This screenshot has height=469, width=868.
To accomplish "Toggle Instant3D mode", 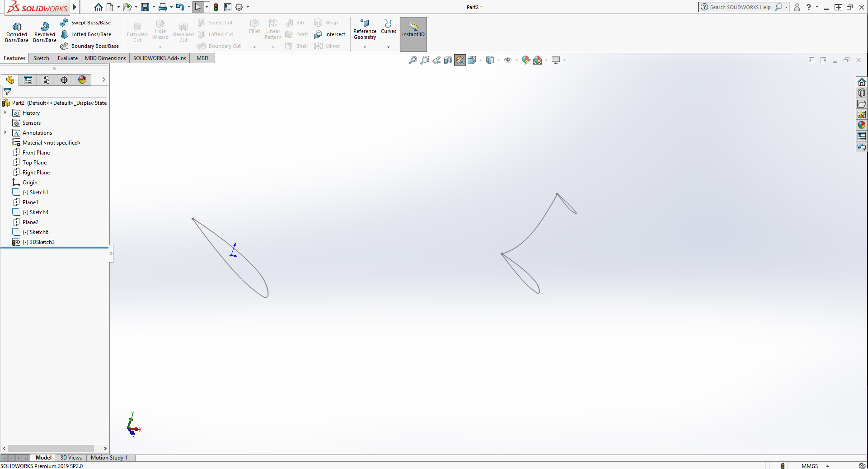I will click(413, 34).
